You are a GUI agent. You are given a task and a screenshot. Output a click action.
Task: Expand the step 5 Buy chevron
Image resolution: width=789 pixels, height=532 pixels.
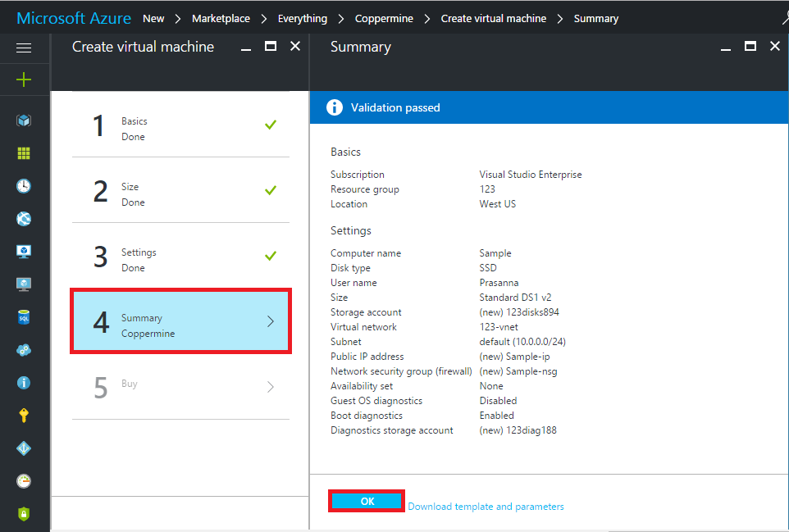pyautogui.click(x=271, y=387)
